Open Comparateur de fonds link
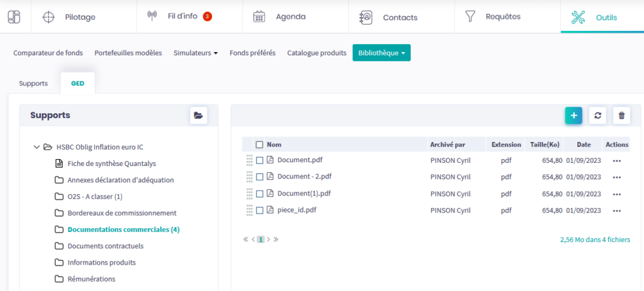 pos(48,53)
